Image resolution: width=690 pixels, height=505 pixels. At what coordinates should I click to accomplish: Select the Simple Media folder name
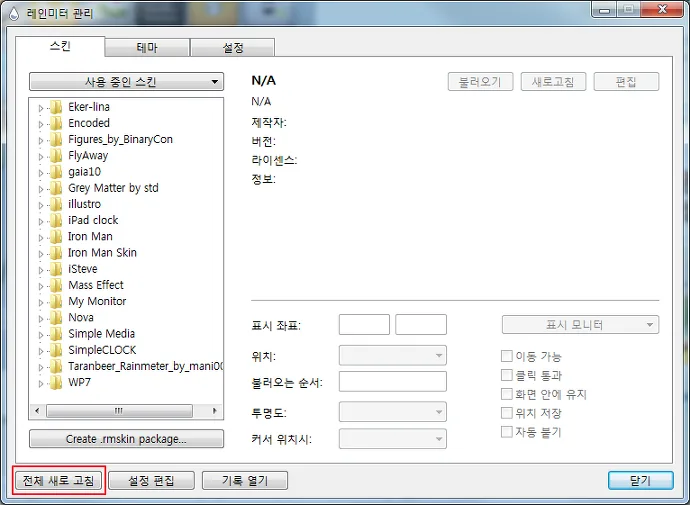101,334
